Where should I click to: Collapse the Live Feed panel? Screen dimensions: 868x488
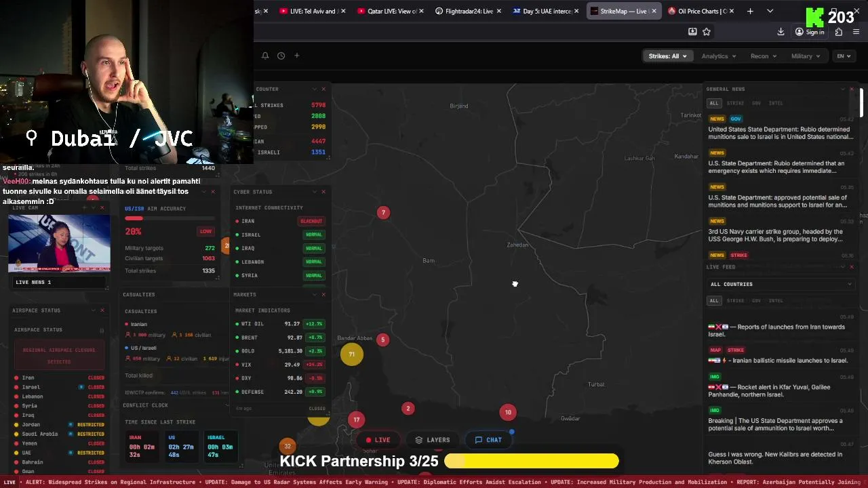(842, 267)
